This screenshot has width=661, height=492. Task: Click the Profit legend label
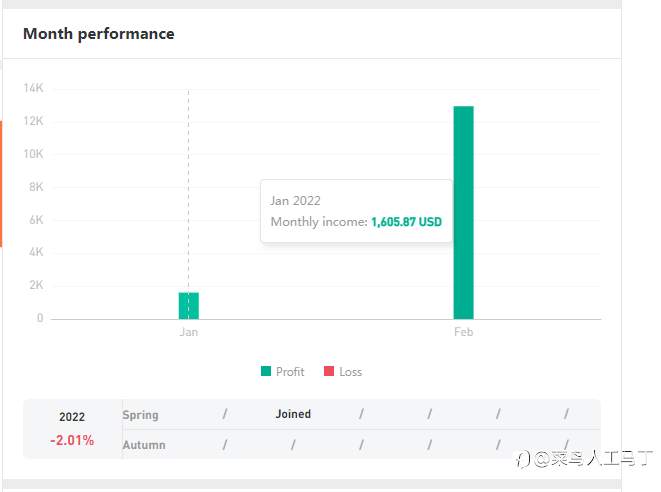290,372
